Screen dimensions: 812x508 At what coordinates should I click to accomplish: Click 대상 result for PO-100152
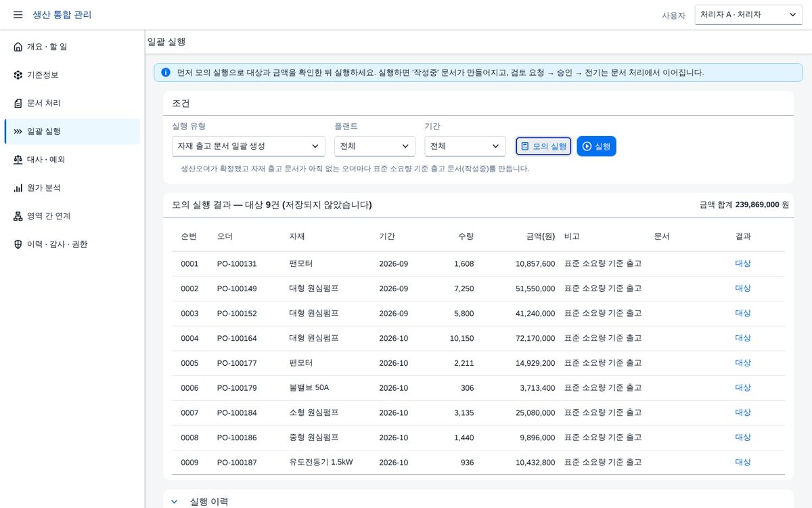pos(743,314)
